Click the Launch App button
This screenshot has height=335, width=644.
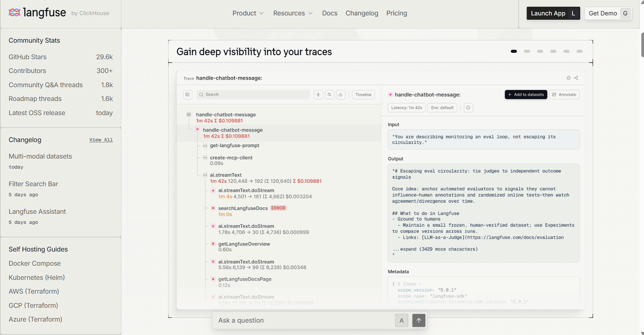click(553, 13)
